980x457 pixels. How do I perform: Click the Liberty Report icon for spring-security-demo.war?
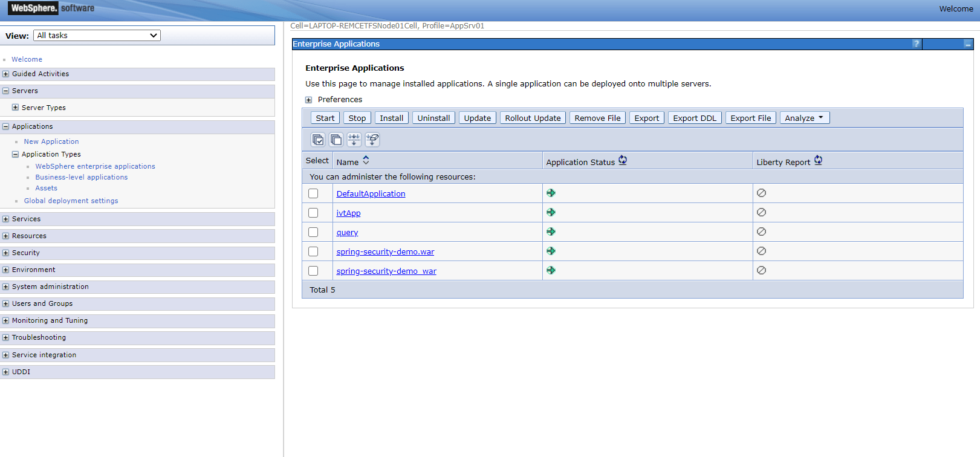(x=762, y=251)
